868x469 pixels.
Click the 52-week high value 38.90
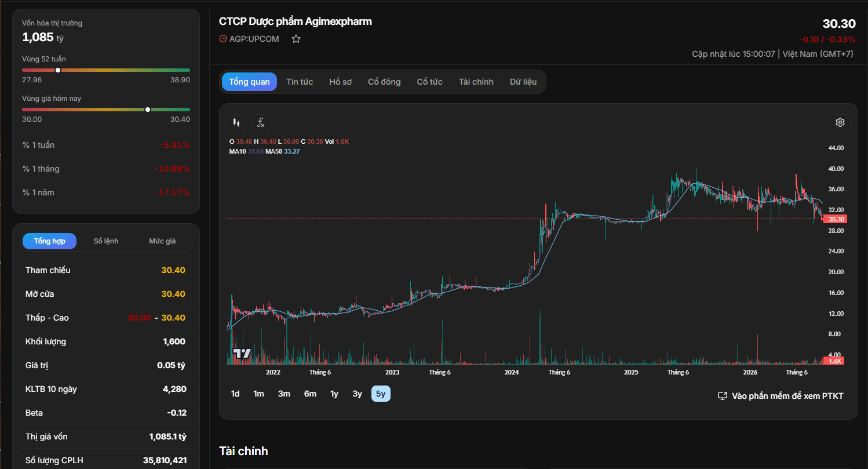coord(180,79)
